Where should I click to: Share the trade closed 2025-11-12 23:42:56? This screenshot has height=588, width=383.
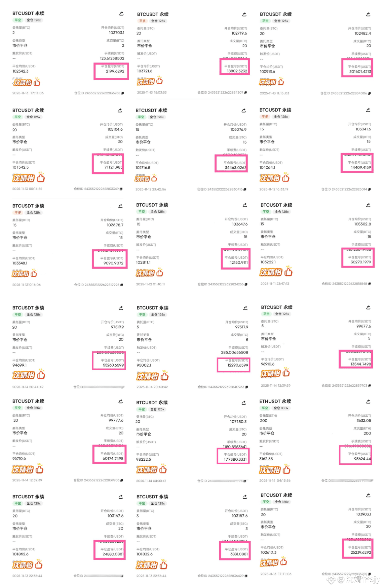(x=244, y=111)
